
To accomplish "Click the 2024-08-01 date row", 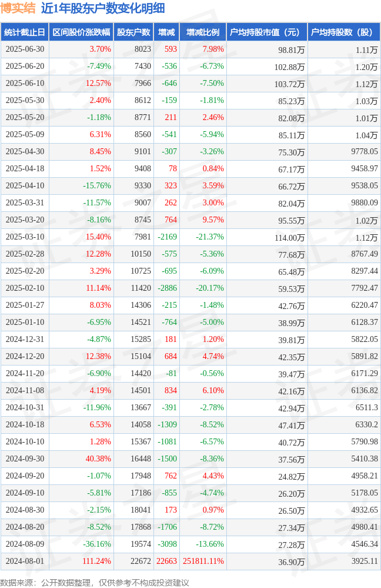I will pyautogui.click(x=190, y=561).
